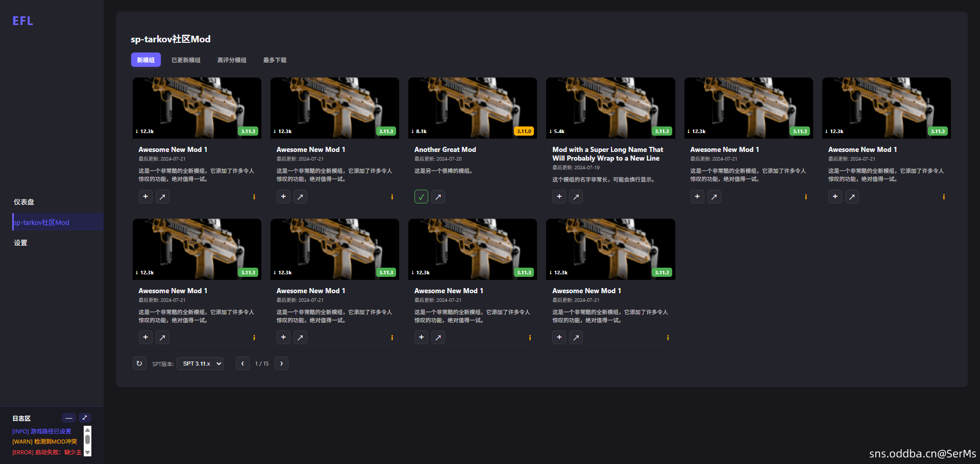Show info for the second top-row Awesome New Mod 1
980x464 pixels.
[x=392, y=197]
